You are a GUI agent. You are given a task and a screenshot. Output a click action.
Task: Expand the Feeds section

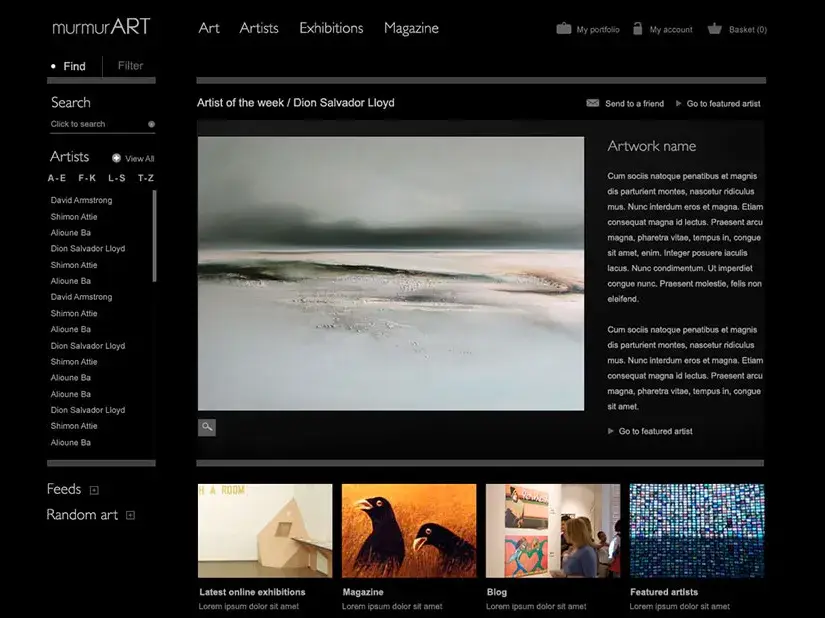tap(94, 490)
